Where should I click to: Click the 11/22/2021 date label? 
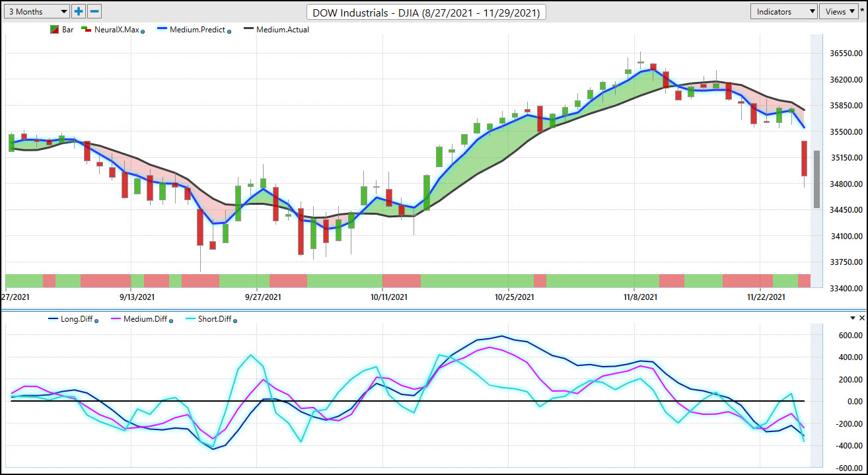point(765,297)
